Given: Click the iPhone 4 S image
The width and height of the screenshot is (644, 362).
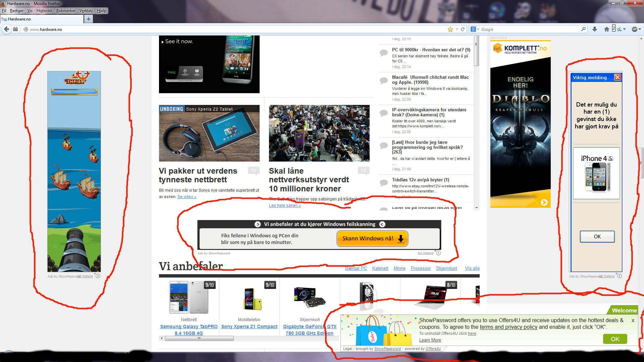Looking at the screenshot, I should (596, 173).
